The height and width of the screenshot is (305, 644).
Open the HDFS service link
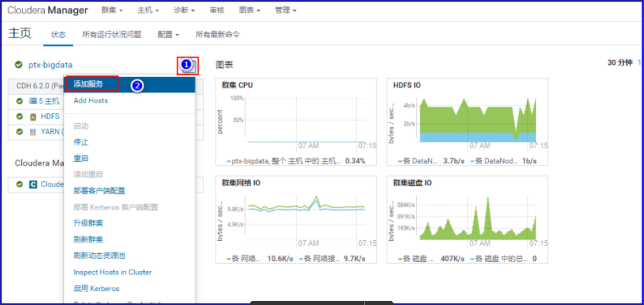click(x=50, y=117)
